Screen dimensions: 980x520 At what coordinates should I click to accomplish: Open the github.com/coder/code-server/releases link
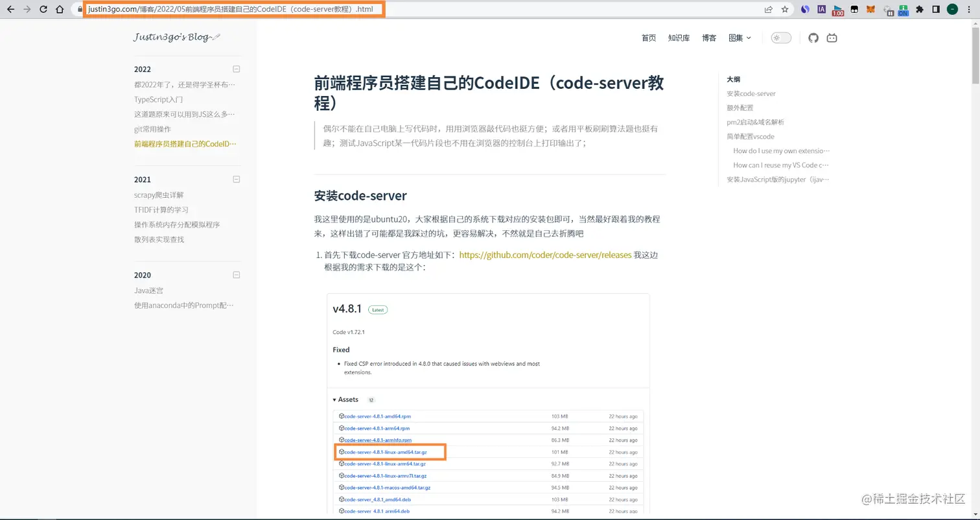tap(545, 255)
